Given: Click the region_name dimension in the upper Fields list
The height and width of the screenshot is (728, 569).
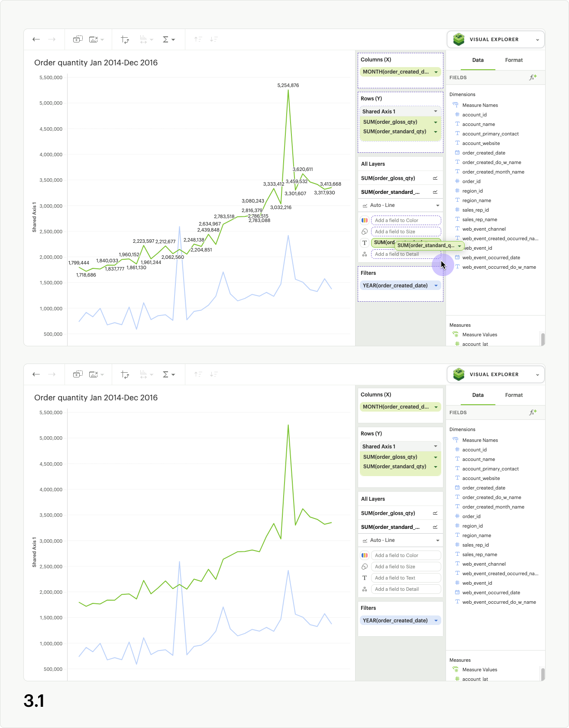Looking at the screenshot, I should tap(476, 200).
